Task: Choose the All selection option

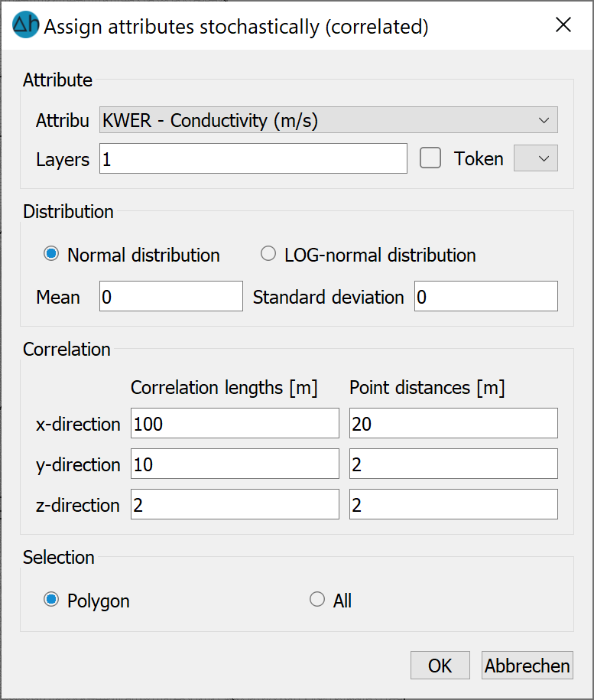Action: pyautogui.click(x=317, y=599)
